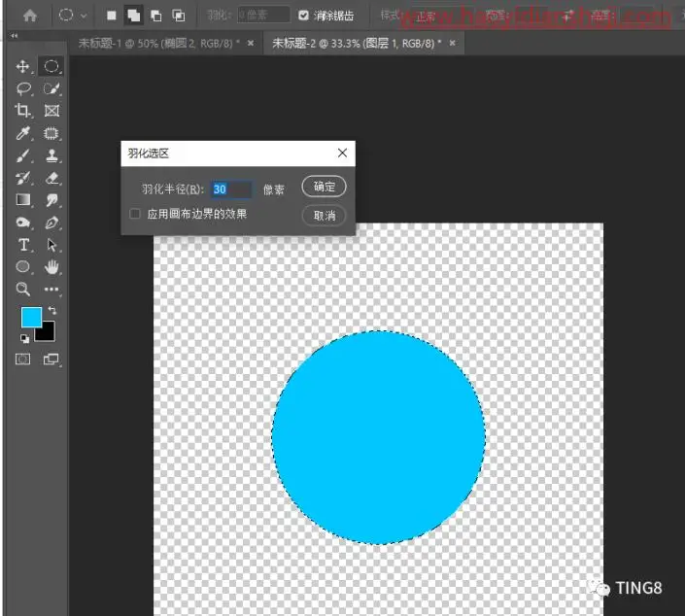Click the options bar feather field
Image resolution: width=685 pixels, height=616 pixels.
[263, 16]
